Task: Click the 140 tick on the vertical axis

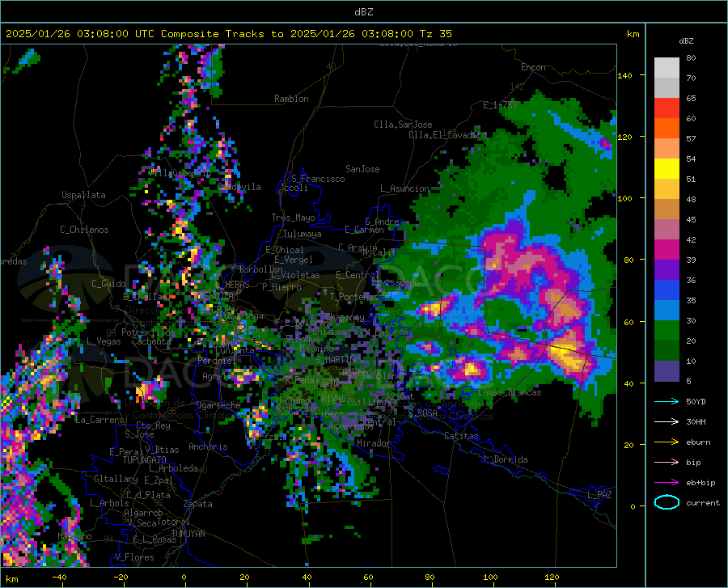Action: [x=624, y=75]
